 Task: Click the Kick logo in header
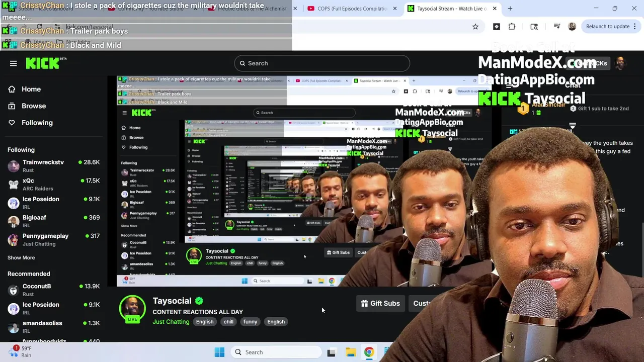tap(46, 63)
